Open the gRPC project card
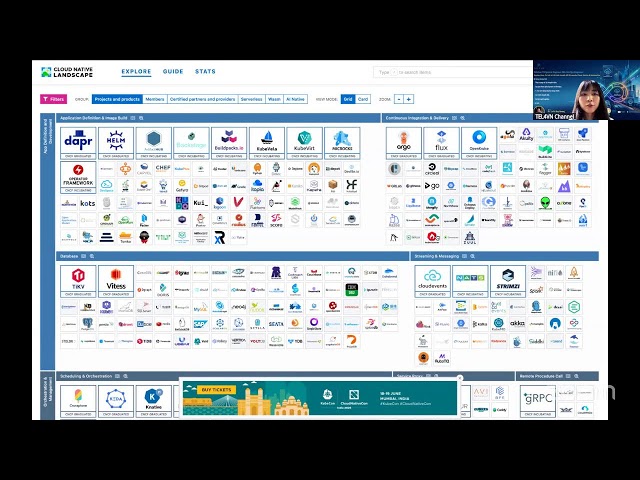Image resolution: width=640 pixels, height=480 pixels. 538,401
